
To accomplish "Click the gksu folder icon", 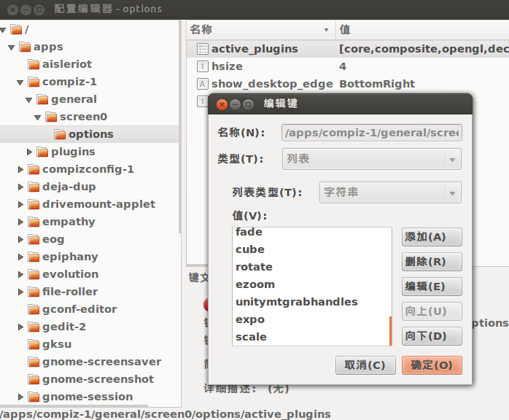I will 34,344.
